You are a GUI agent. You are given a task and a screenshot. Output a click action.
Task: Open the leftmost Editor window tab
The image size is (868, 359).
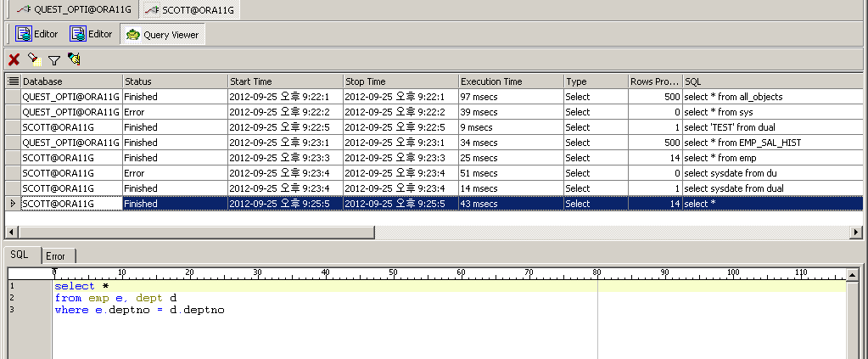pos(37,35)
